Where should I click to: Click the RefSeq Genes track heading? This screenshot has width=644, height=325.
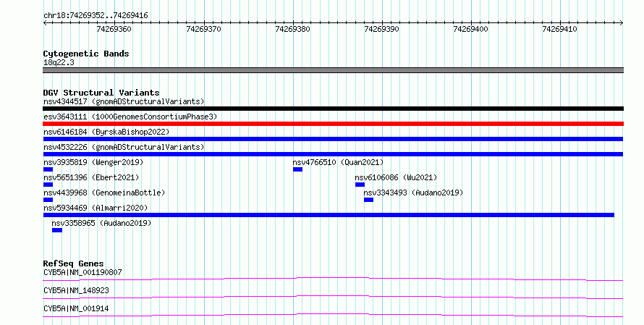73,263
